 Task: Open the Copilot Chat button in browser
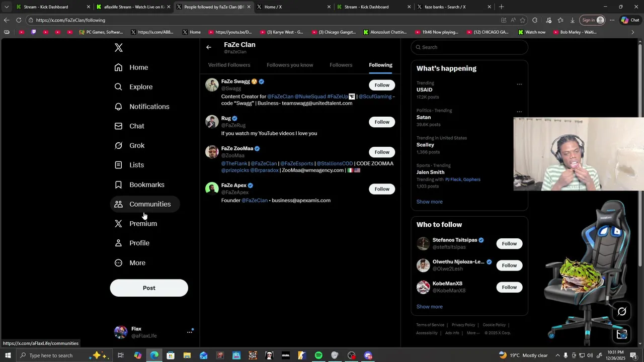[x=630, y=20]
